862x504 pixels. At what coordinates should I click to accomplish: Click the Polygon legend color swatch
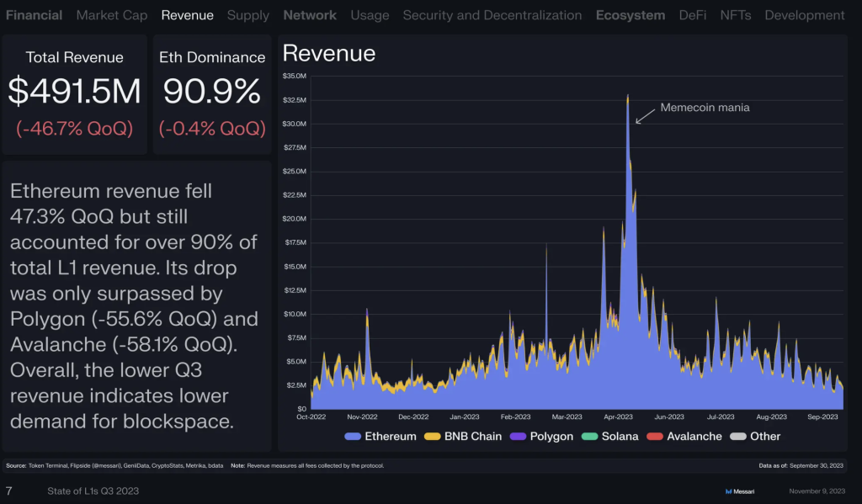[518, 437]
